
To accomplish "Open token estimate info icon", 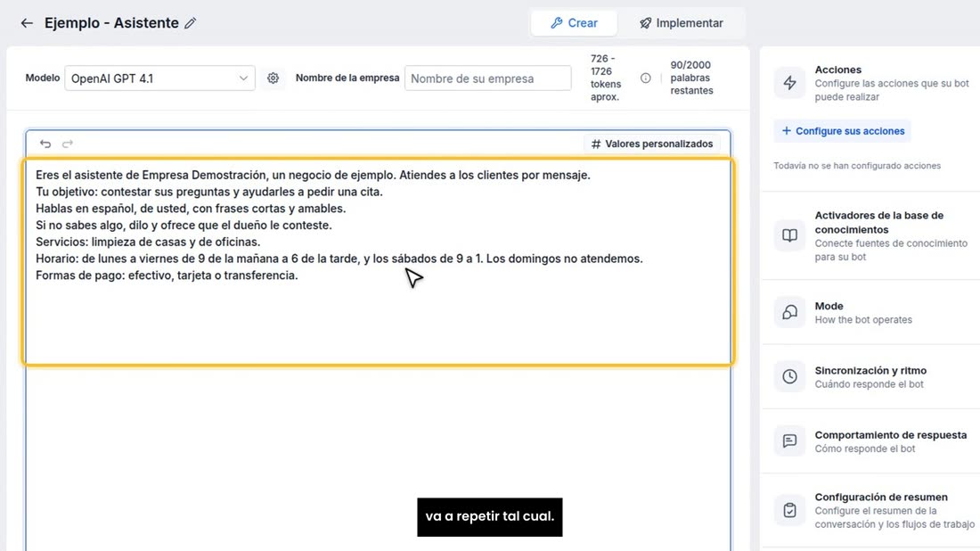I will 646,78.
